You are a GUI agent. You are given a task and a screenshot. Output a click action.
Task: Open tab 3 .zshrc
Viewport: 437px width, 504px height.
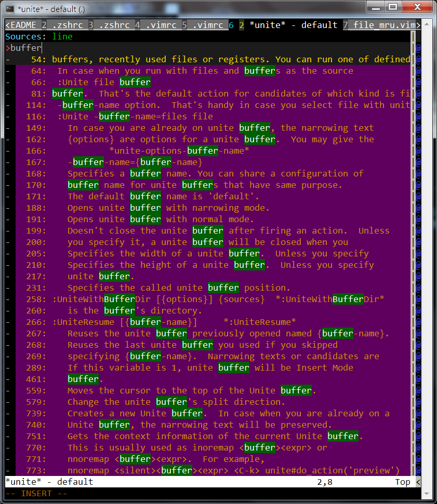coord(109,25)
